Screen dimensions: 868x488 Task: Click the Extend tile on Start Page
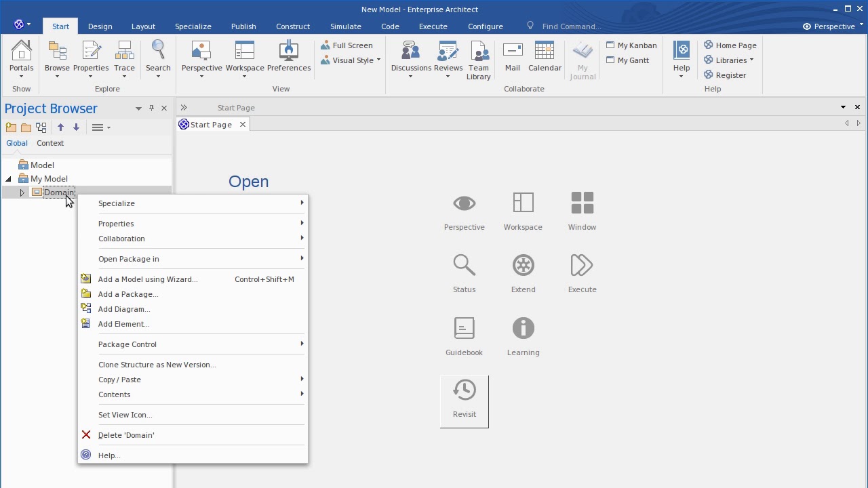click(523, 274)
